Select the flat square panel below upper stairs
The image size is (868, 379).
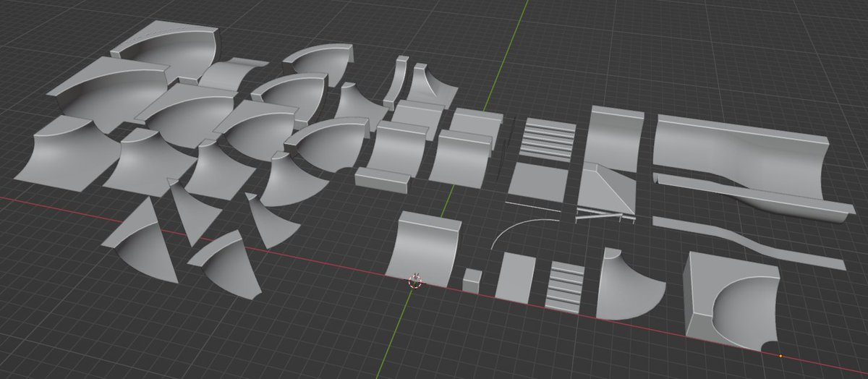click(x=537, y=181)
